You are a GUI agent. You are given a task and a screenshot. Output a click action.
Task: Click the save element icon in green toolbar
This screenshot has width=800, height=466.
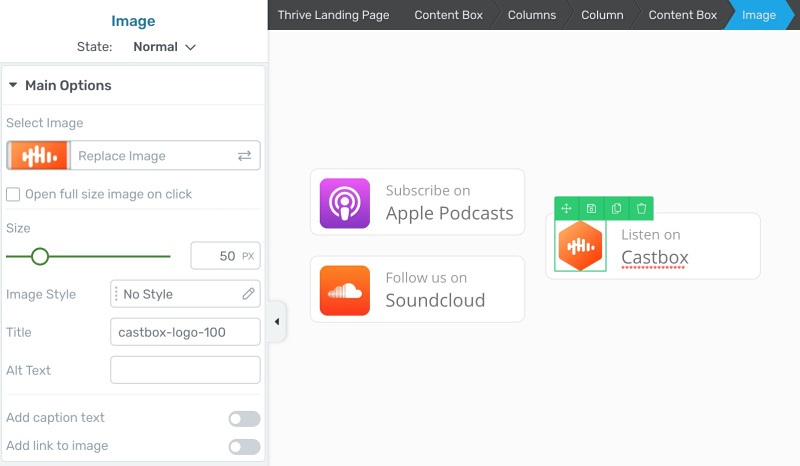[x=591, y=208]
